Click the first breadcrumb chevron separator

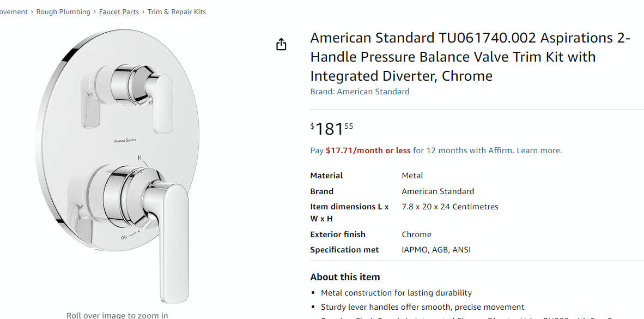tap(32, 12)
